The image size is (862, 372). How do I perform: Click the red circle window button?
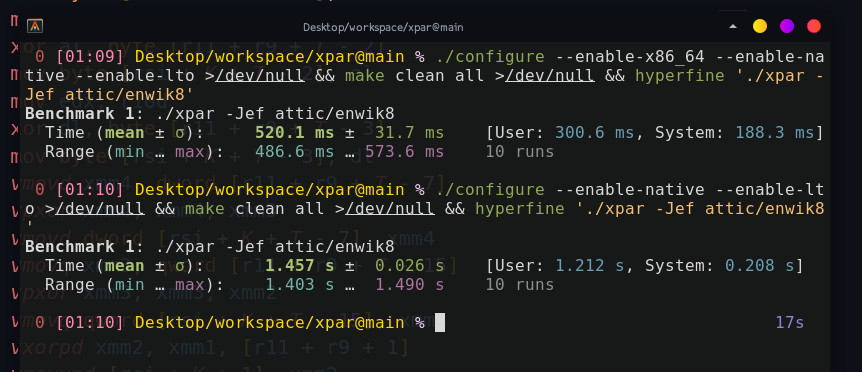pyautogui.click(x=814, y=26)
